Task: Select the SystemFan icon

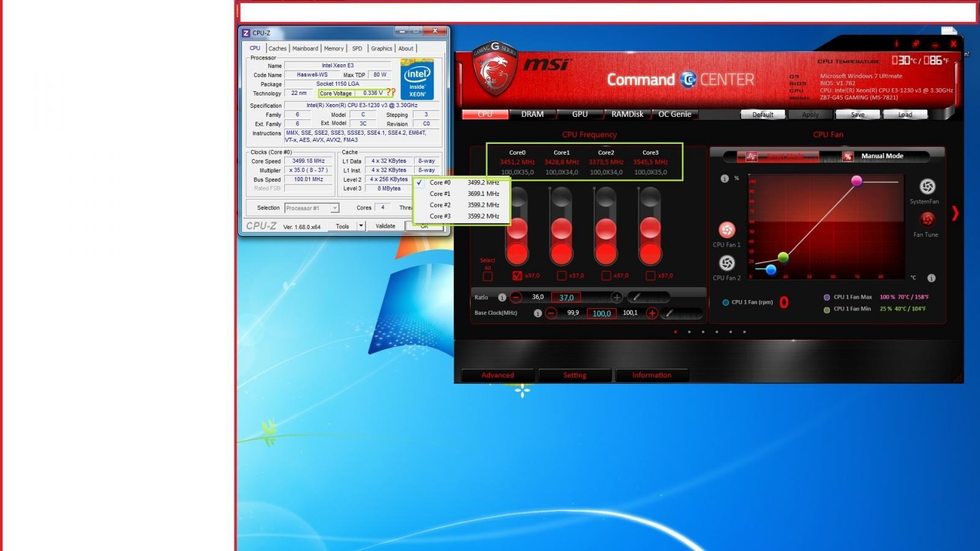Action: tap(927, 186)
